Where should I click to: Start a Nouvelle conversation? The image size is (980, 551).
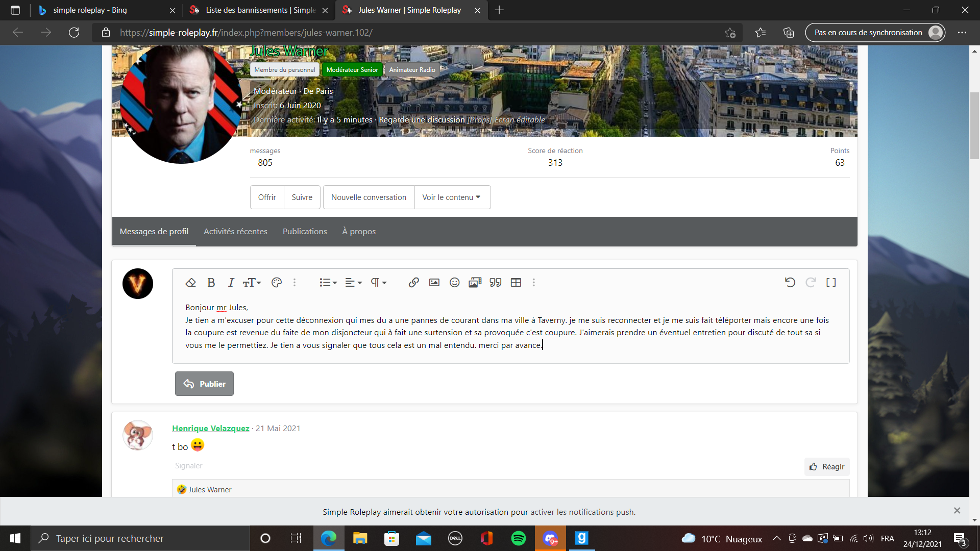pos(369,197)
